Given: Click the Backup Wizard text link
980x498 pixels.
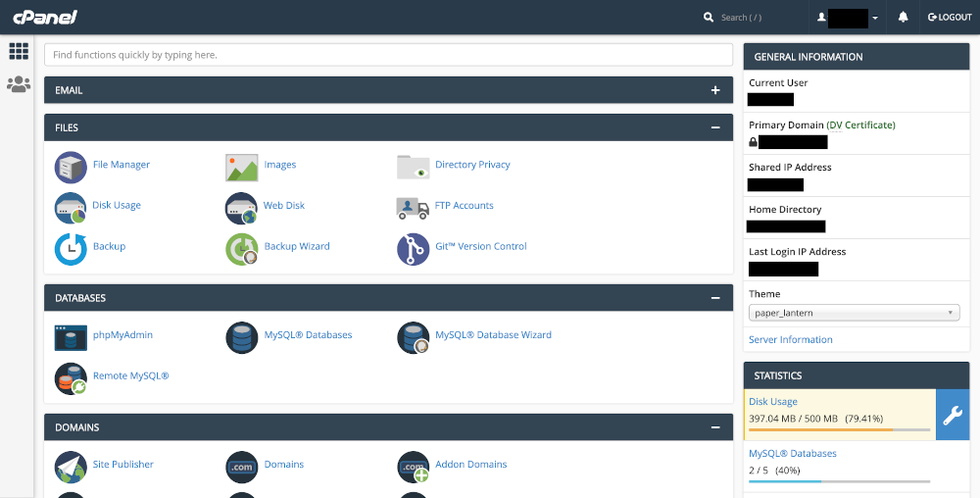Looking at the screenshot, I should pyautogui.click(x=297, y=246).
